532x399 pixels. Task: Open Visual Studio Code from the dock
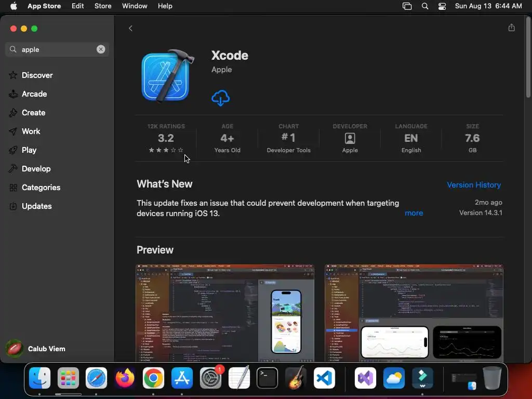[x=324, y=378]
